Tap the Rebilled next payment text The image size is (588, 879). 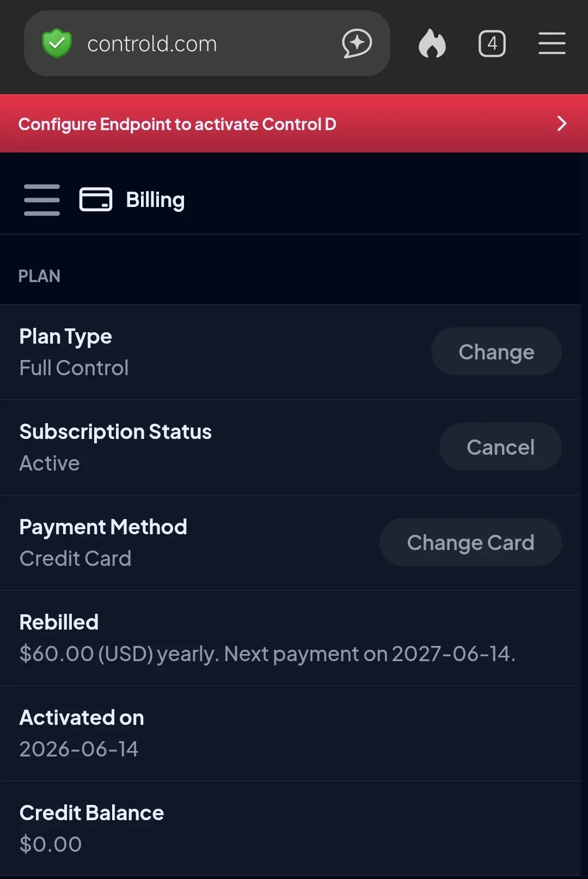(267, 654)
